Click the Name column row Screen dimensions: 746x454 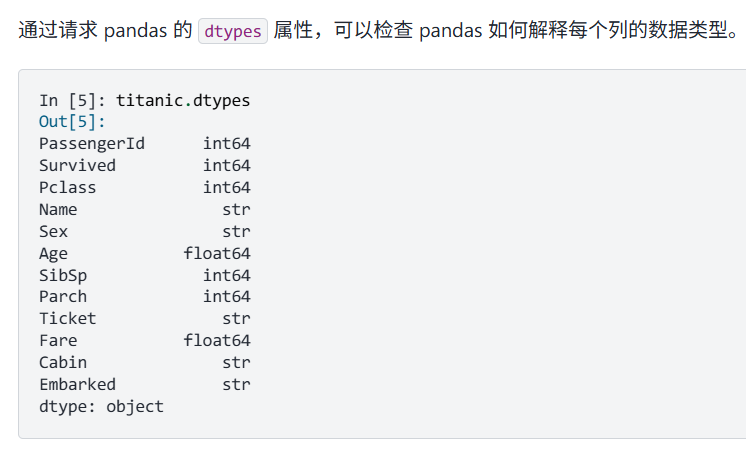point(145,209)
